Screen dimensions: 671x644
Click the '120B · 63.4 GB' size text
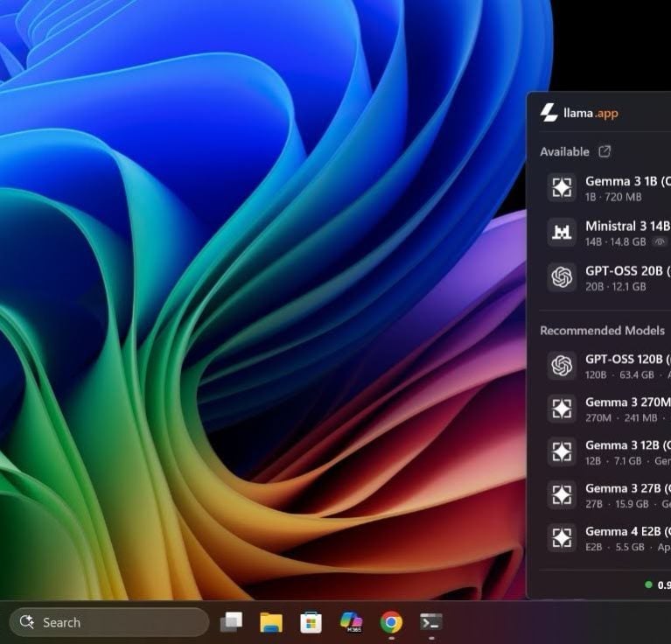click(619, 374)
